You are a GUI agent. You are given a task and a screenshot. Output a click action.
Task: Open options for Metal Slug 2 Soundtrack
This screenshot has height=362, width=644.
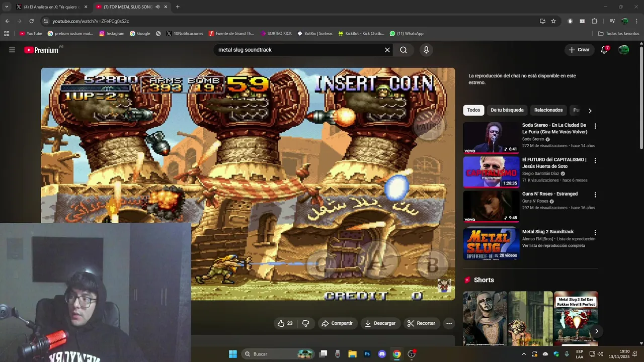coord(595,233)
